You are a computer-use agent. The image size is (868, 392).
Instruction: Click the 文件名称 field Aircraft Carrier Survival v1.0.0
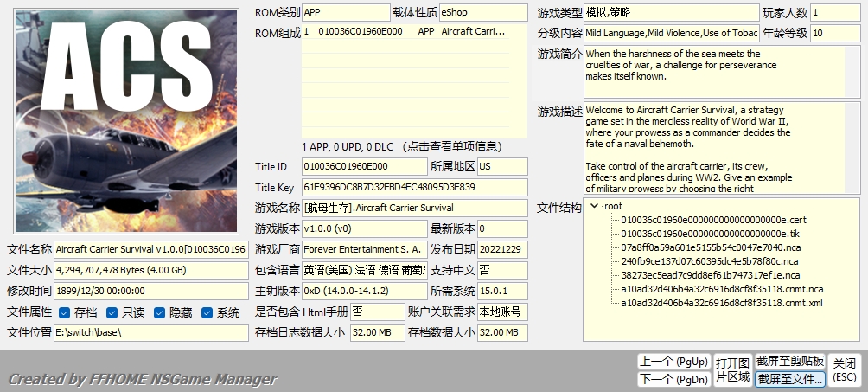(151, 249)
